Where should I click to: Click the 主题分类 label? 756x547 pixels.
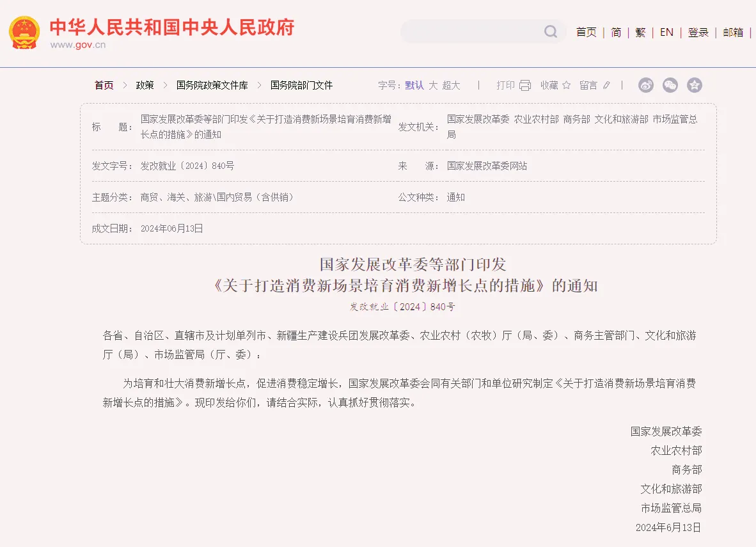pos(112,197)
